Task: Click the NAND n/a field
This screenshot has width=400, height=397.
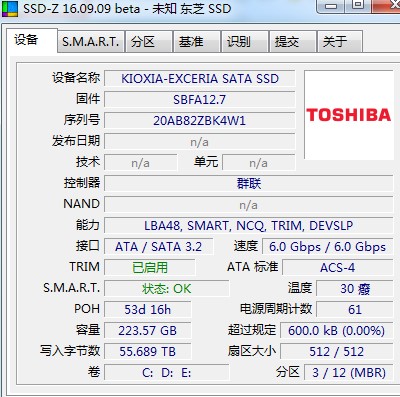Action: tap(249, 204)
